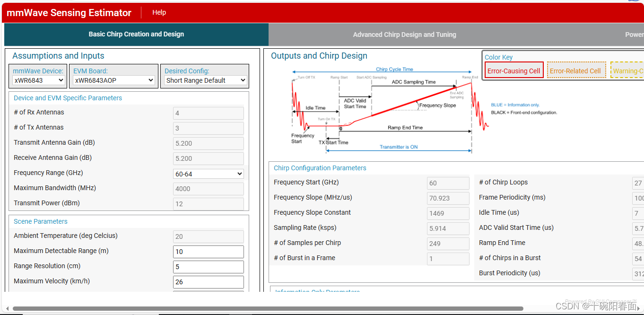
Task: Click the Maximum Detectable Range input field
Action: 209,252
